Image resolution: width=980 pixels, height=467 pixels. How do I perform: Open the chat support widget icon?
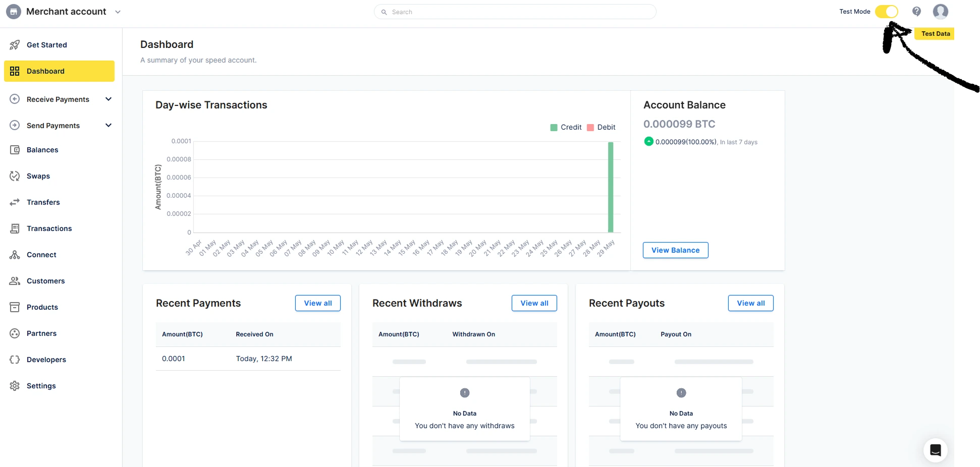point(935,450)
